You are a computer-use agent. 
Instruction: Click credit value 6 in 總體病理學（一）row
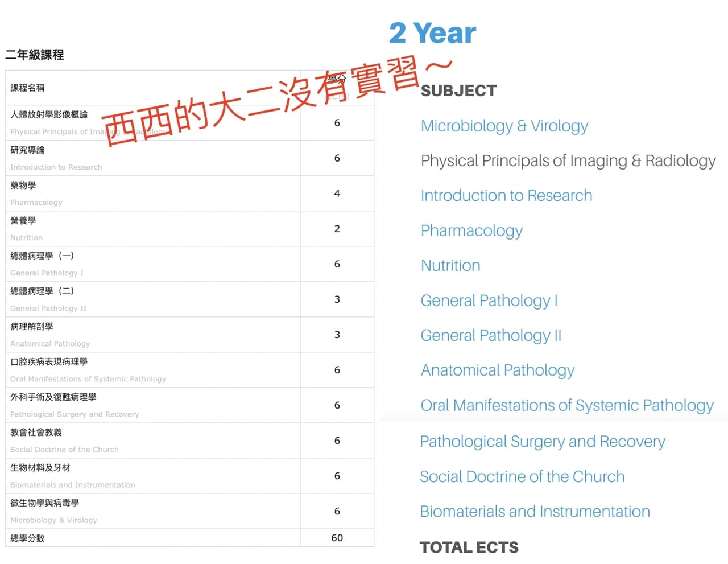pos(337,264)
